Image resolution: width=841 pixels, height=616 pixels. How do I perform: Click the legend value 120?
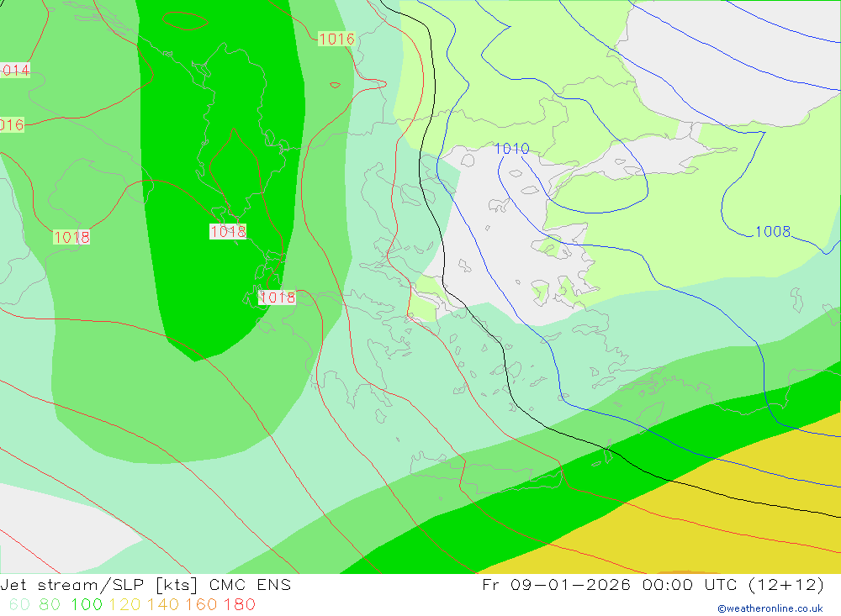tap(124, 605)
